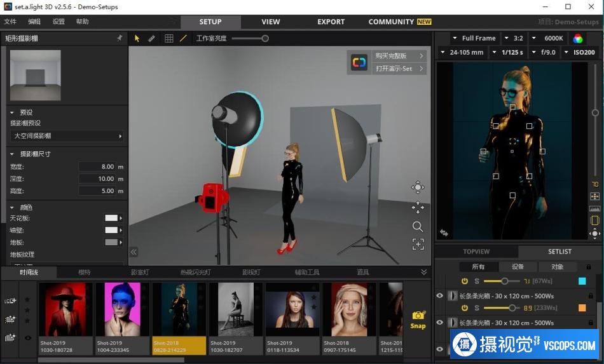Viewport: 604px width, 364px height.
Task: Open the f/9.0 aperture dropdown
Action: 544,52
